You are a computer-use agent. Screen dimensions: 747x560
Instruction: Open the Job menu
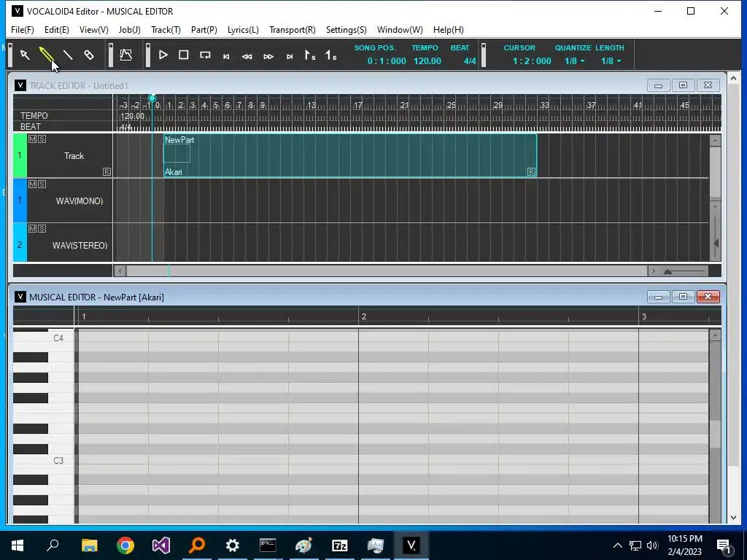point(130,29)
